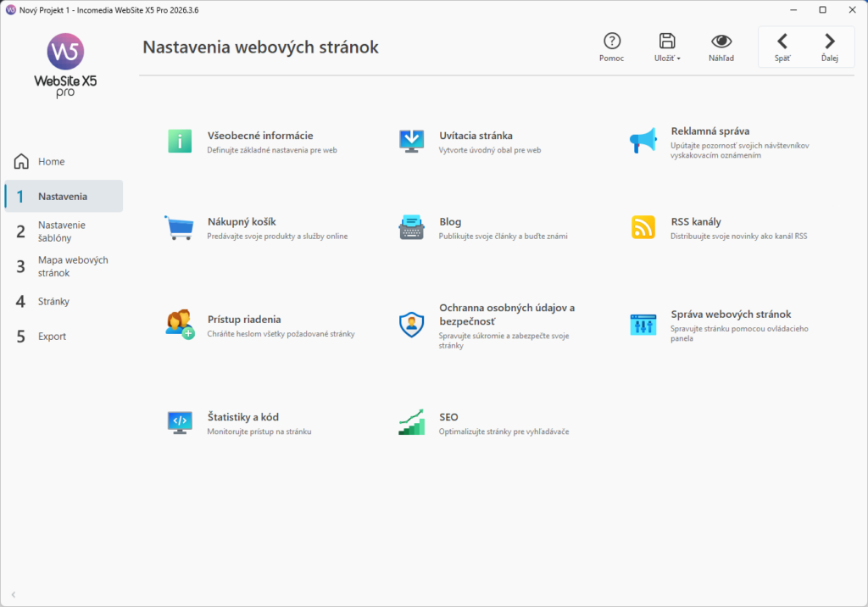Open the Uvítacia stránka monitor icon
Screen dimensions: 868x607
click(411, 142)
